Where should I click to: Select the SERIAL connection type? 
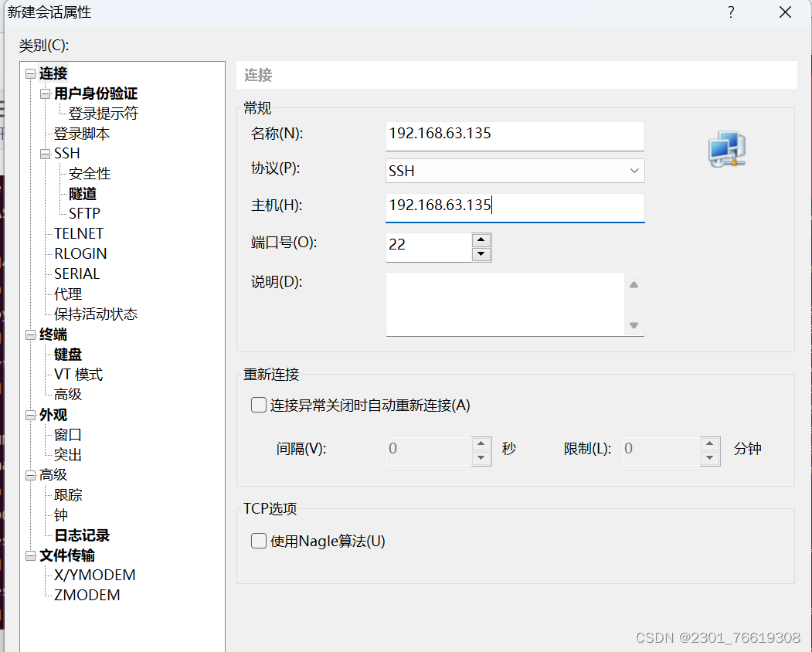pyautogui.click(x=76, y=273)
